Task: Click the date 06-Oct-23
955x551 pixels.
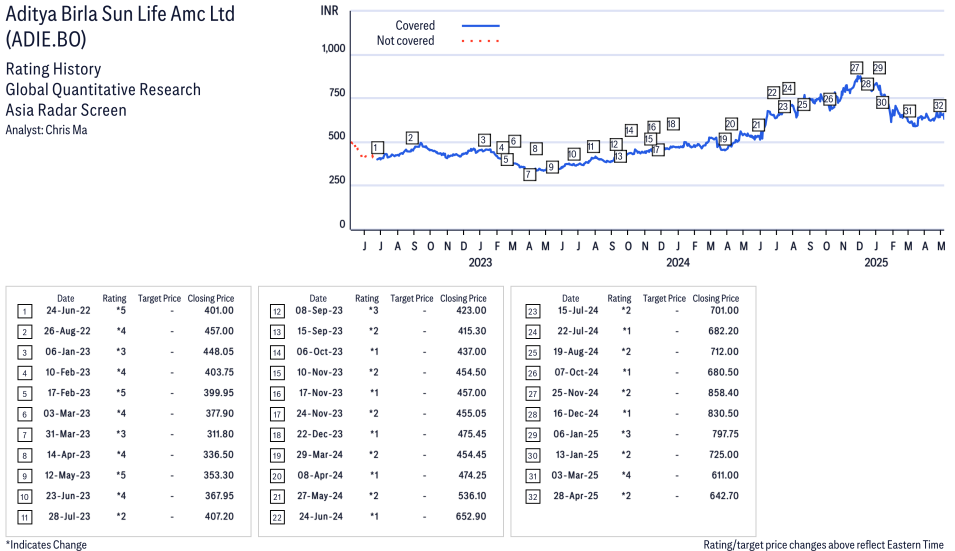Action: [x=320, y=352]
